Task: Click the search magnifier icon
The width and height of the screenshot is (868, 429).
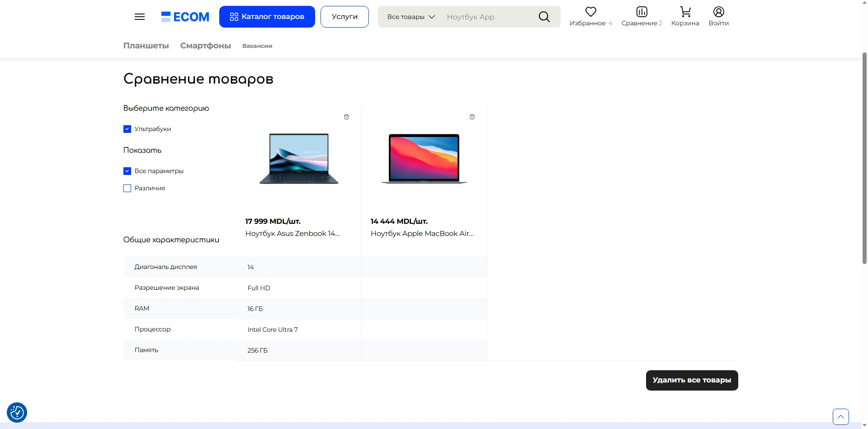Action: pos(544,17)
